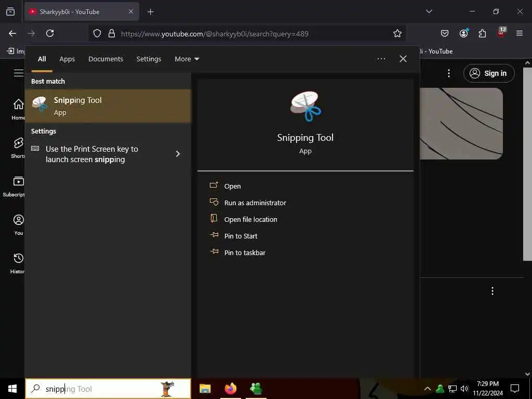Open YouTube Shorts in sidebar
532x399 pixels.
18,148
